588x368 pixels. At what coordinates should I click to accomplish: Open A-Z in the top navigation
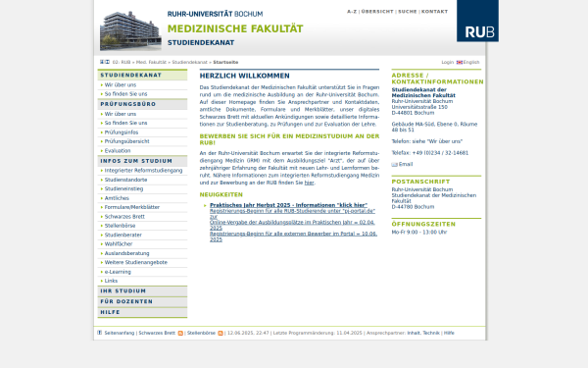(352, 12)
